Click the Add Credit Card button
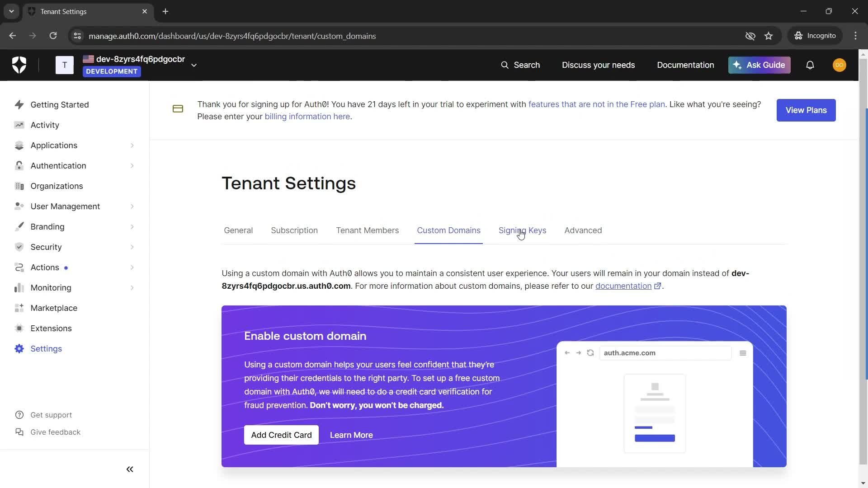Viewport: 868px width, 488px height. coord(281,435)
